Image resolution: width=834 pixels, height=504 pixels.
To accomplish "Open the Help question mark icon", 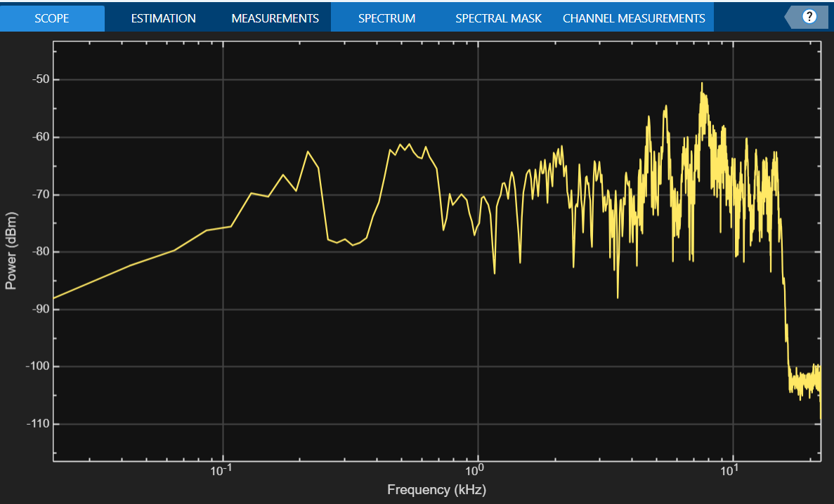I will pos(809,17).
